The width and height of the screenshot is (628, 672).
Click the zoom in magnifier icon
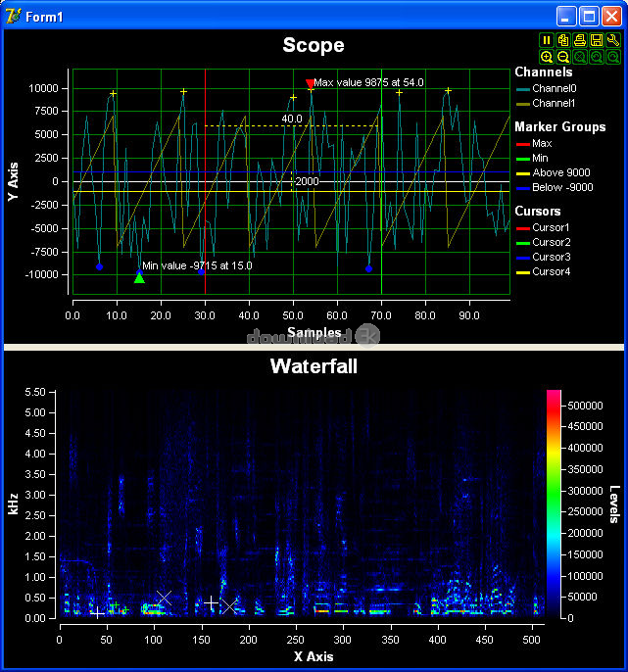547,57
